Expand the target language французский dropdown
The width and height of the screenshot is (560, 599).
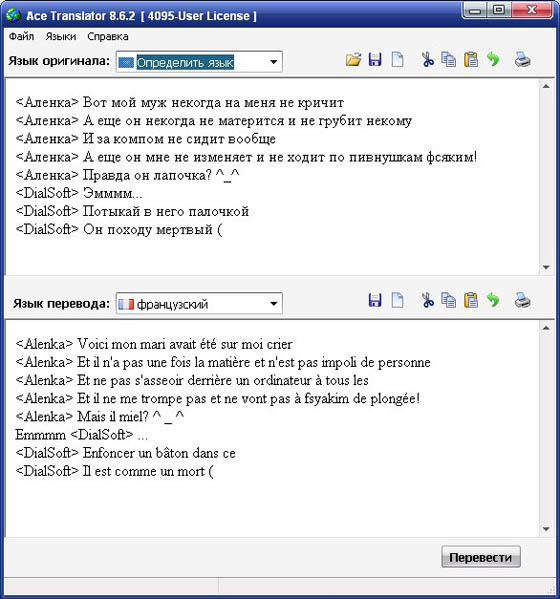[273, 304]
